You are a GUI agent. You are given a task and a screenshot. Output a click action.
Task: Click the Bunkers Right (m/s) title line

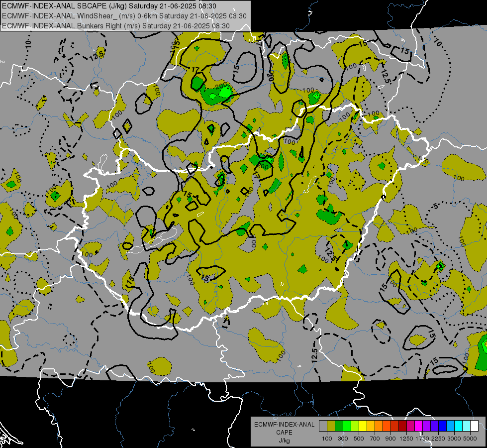pos(116,26)
